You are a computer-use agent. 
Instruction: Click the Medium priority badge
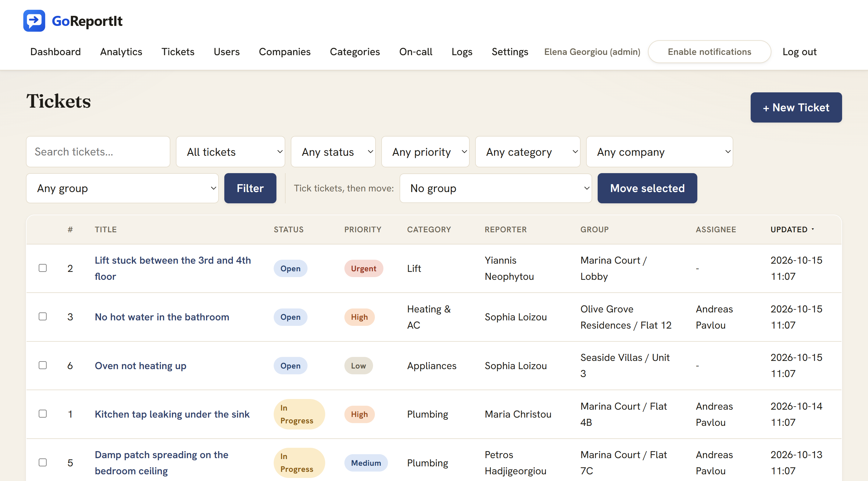[366, 463]
